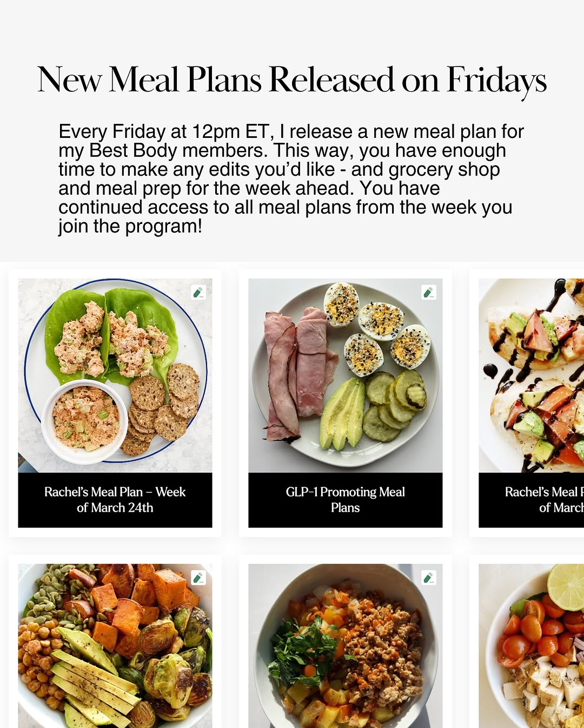Open the tomato chicken bowl with lime photo
The height and width of the screenshot is (728, 584).
[x=532, y=646]
